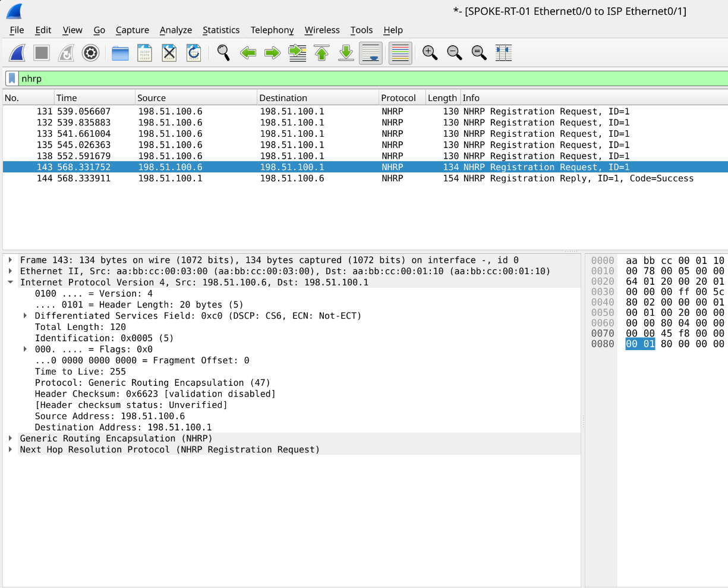The image size is (728, 588).
Task: Toggle packet colorization rules
Action: 401,53
